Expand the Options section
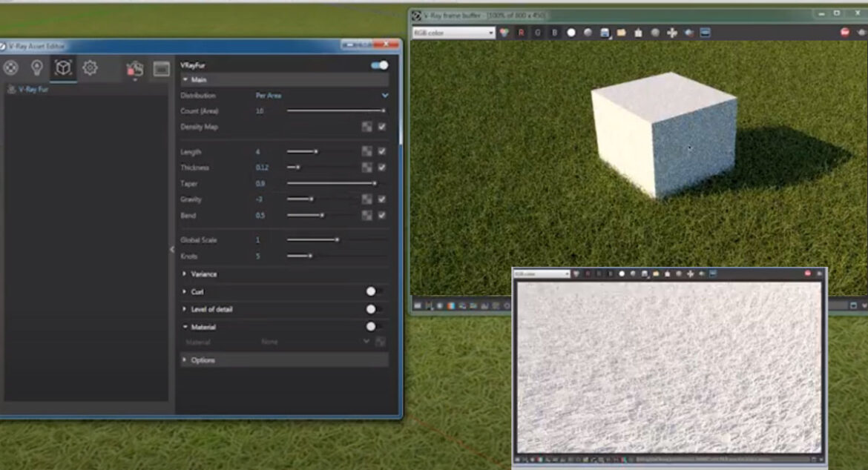Screen dimensions: 868x470 coord(203,360)
